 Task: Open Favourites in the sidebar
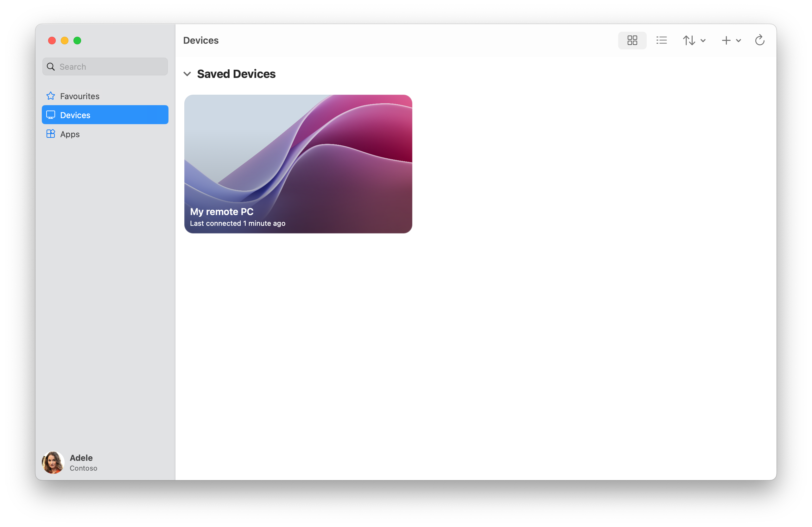coord(105,96)
